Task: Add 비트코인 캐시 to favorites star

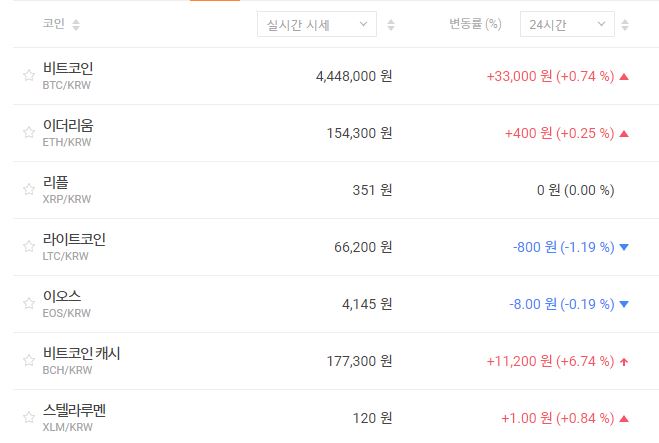Action: [x=29, y=361]
